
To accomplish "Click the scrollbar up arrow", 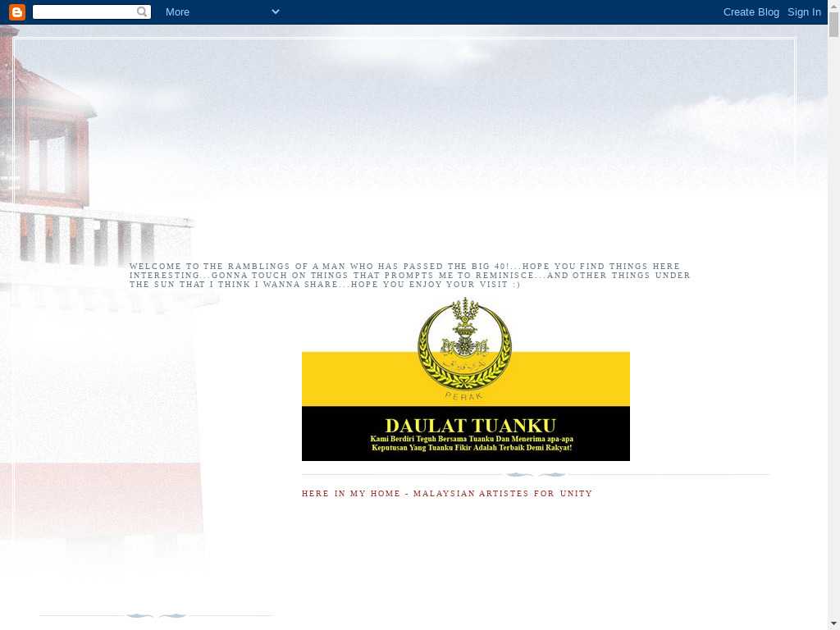I will tap(833, 6).
